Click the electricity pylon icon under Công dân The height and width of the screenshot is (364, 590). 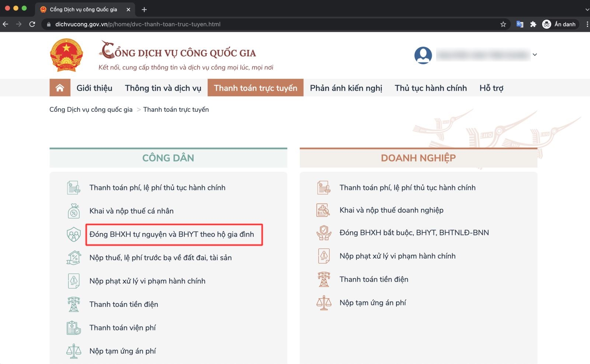coord(74,304)
